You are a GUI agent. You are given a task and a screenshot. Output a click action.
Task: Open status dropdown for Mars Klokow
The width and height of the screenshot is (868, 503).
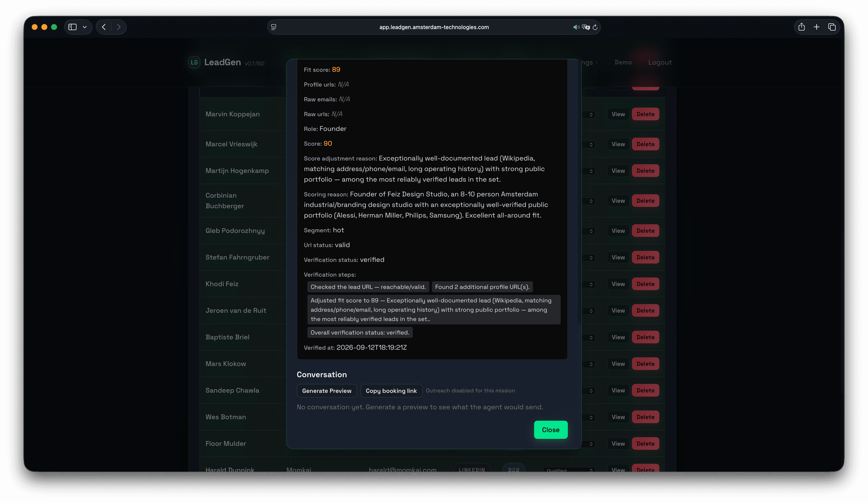[589, 364]
